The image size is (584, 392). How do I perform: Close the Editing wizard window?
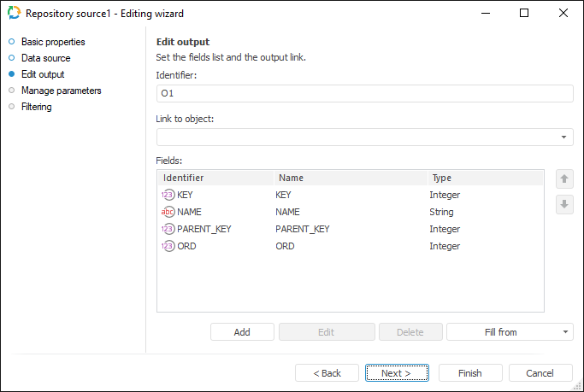pos(563,14)
